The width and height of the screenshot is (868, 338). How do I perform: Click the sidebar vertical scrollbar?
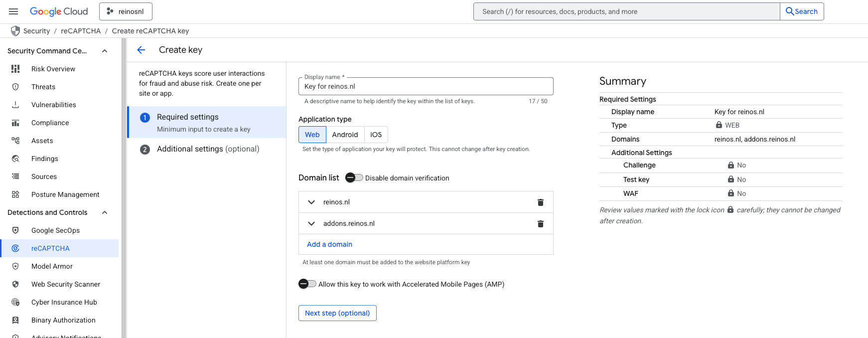(x=124, y=188)
